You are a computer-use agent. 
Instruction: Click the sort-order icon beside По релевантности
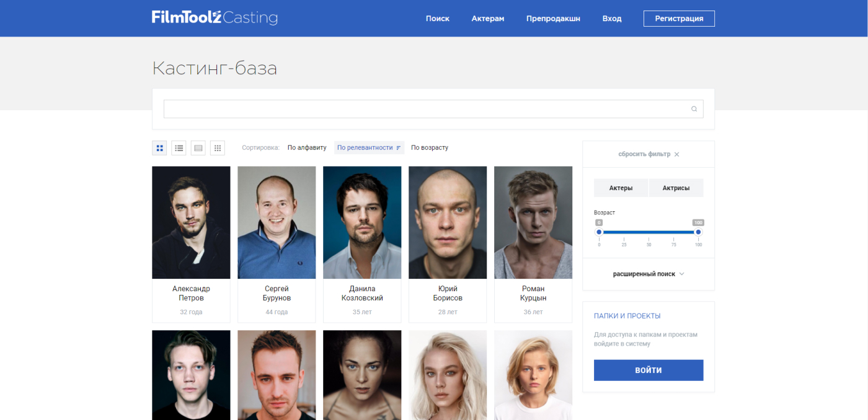pos(399,148)
